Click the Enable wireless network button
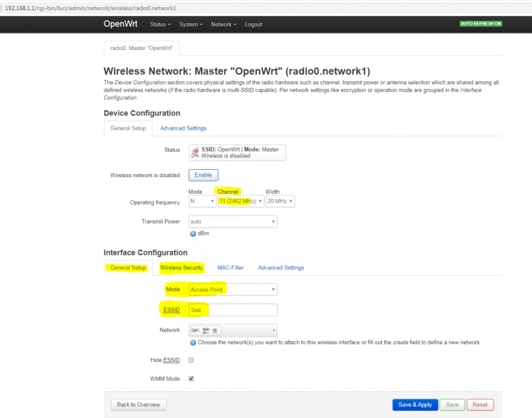 tap(203, 175)
